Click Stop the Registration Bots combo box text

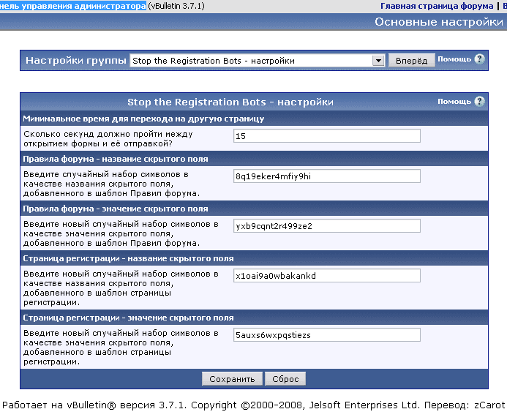coord(214,61)
